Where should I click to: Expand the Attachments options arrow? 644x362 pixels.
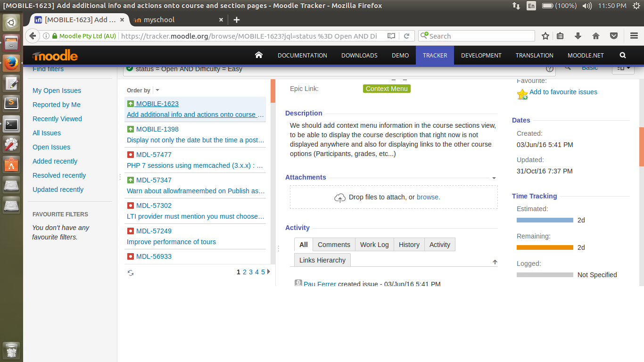coord(494,178)
